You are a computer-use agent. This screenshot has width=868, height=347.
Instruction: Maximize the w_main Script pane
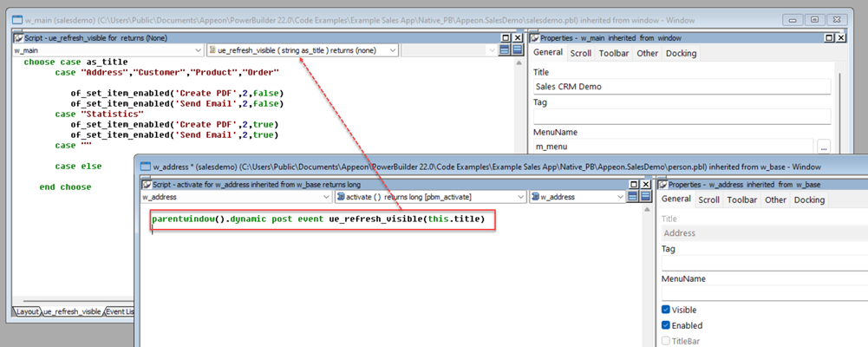(506, 38)
